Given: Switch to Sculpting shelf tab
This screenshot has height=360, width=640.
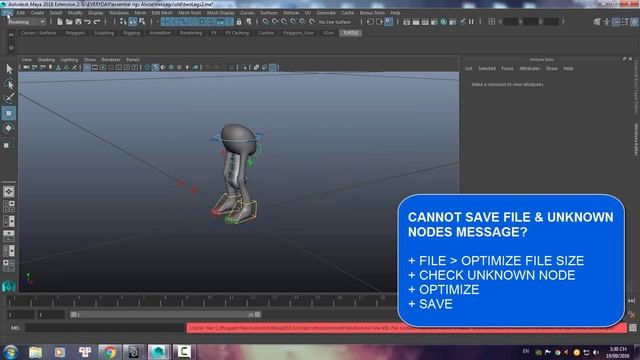Looking at the screenshot, I should [104, 33].
